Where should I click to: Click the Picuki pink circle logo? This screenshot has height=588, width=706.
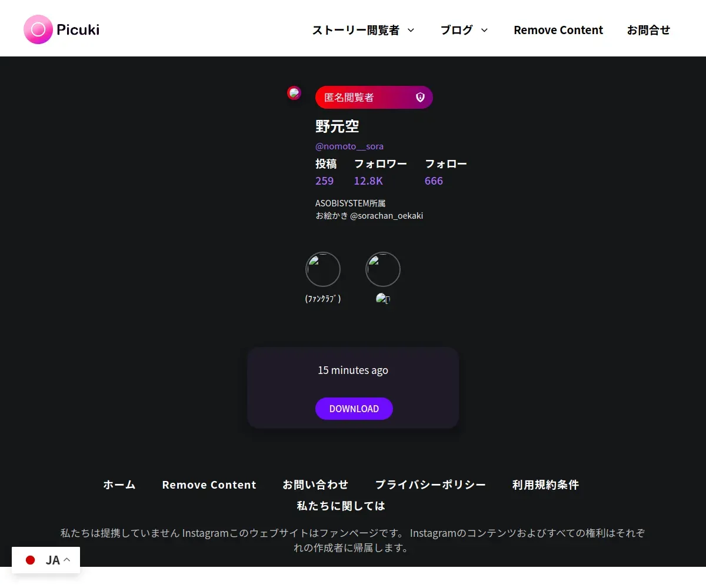pyautogui.click(x=38, y=29)
